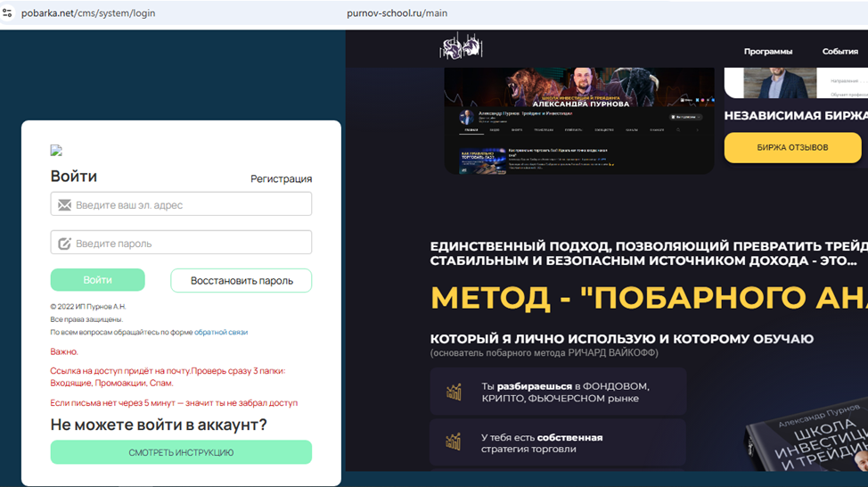Viewport: 868px width, 487px height.
Task: Open the Регистрация link
Action: 282,178
